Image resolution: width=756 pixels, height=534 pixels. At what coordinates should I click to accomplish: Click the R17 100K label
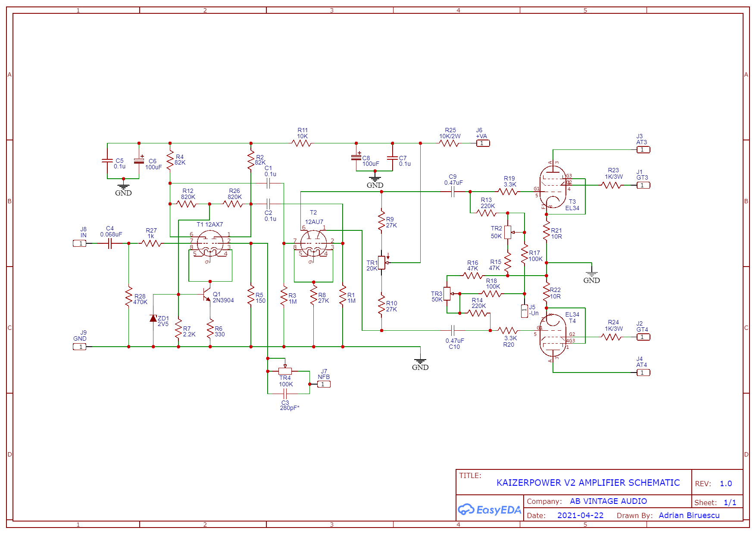(536, 256)
